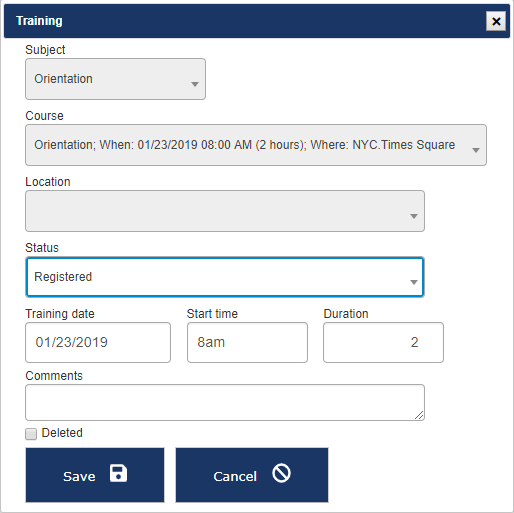
Task: Click the Subject dropdown arrow icon
Action: coord(195,84)
